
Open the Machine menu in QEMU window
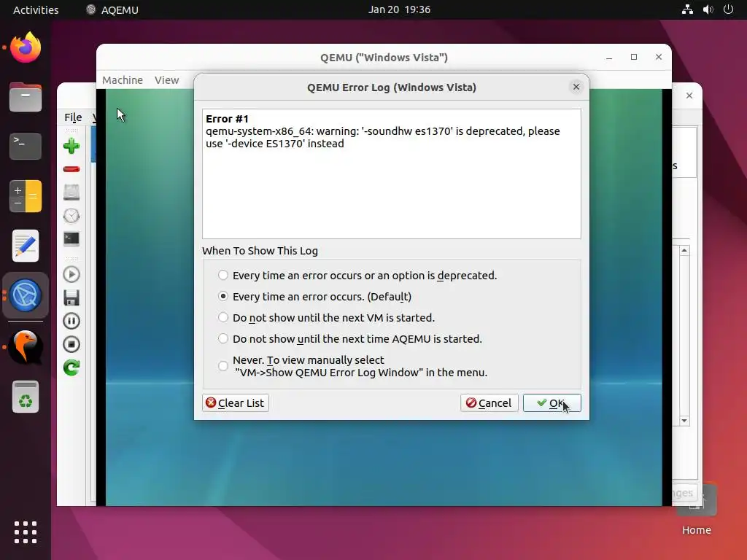(x=123, y=80)
